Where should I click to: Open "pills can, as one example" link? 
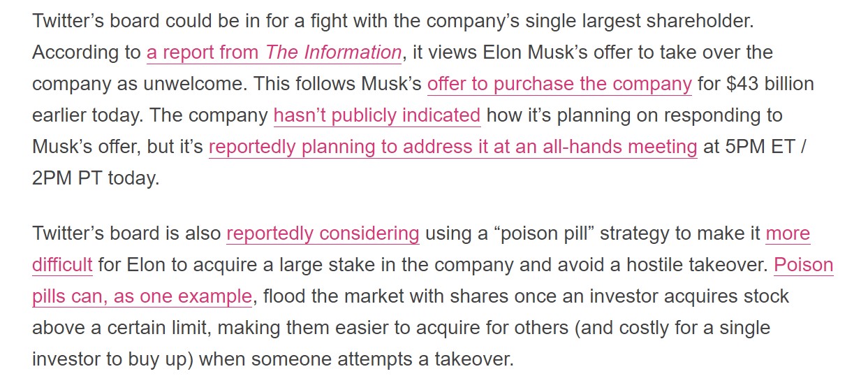coord(142,296)
